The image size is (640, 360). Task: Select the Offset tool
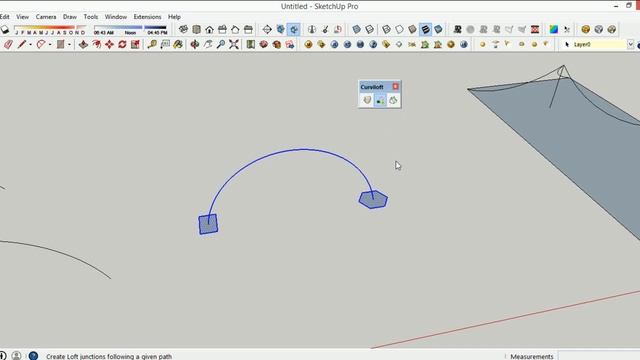96,44
